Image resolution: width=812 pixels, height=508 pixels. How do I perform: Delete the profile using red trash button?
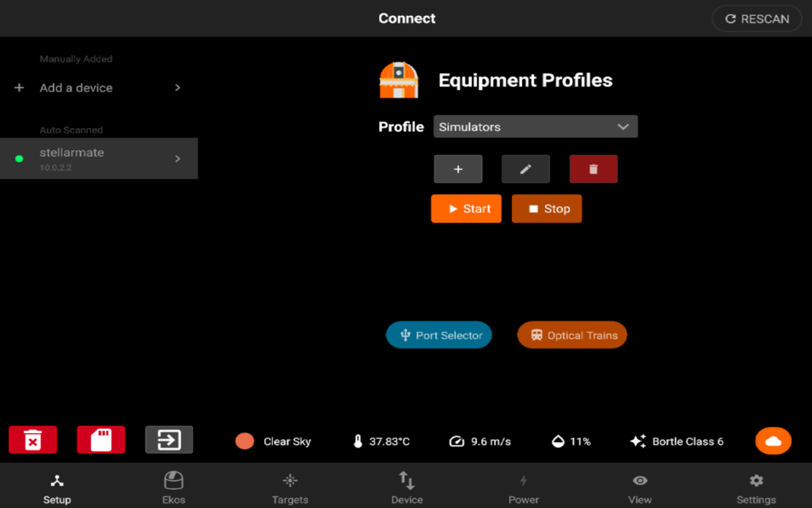click(x=593, y=170)
